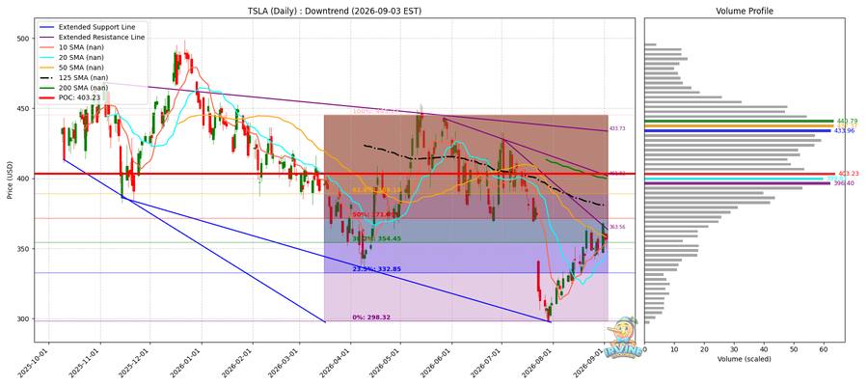Click the 2026-08-01 date label
Image resolution: width=868 pixels, height=386 pixels.
pyautogui.click(x=539, y=363)
